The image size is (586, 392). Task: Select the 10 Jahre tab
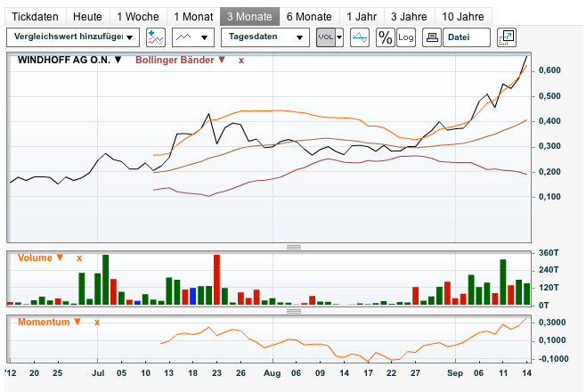pyautogui.click(x=463, y=17)
